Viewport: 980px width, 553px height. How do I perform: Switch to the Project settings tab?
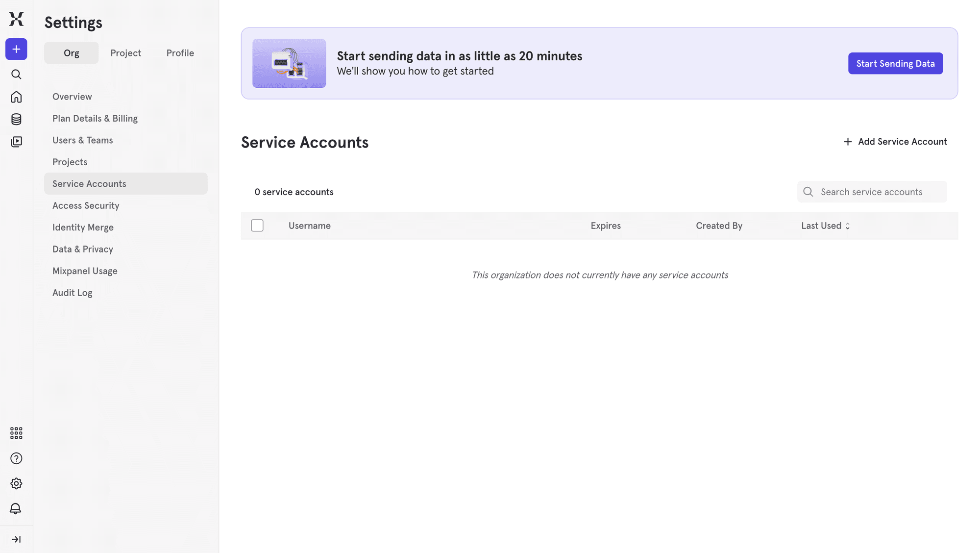[125, 52]
